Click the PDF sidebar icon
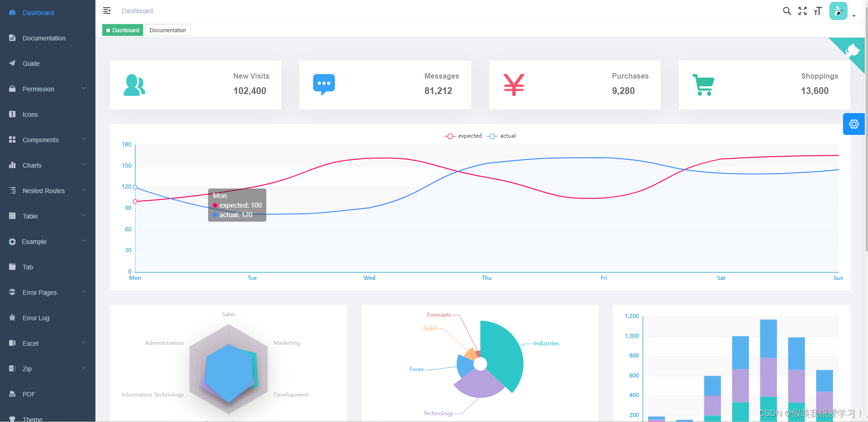 point(12,394)
